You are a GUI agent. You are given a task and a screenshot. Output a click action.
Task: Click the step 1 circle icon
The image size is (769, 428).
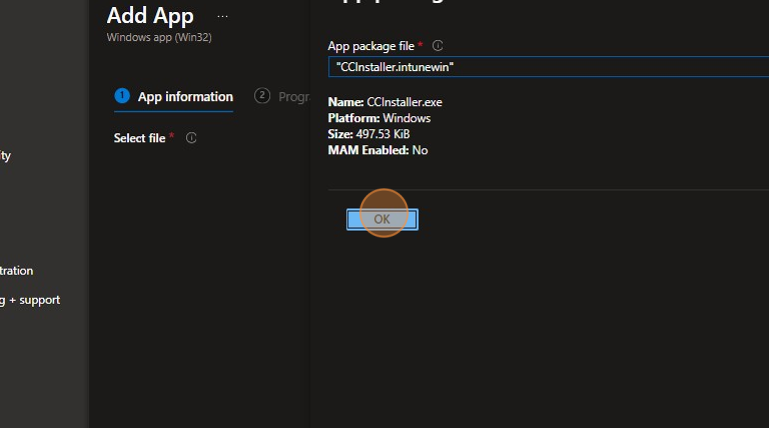(x=122, y=96)
